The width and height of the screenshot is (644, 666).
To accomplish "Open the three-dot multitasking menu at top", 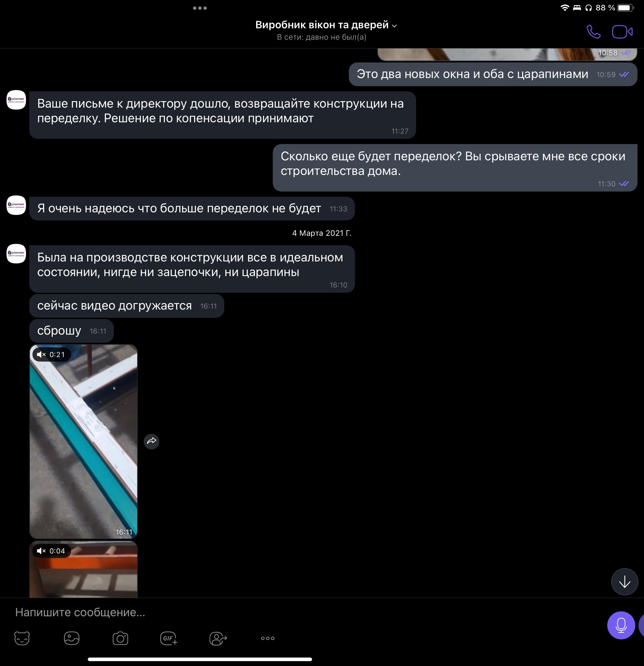I will pyautogui.click(x=200, y=8).
